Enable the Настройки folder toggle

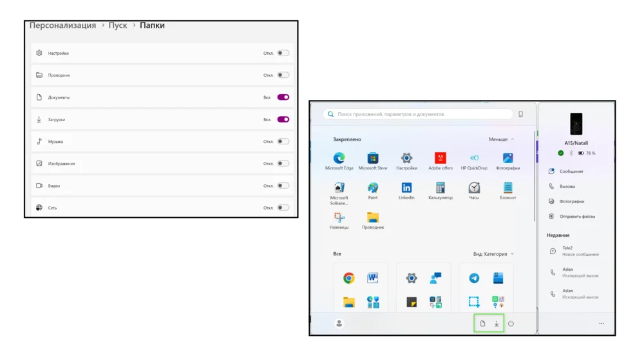pyautogui.click(x=283, y=53)
